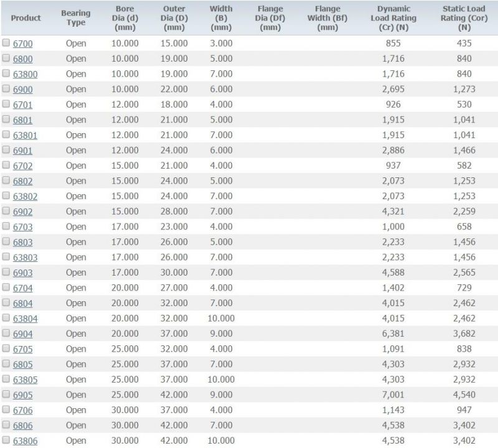This screenshot has height=448, width=498.
Task: Open product 6903 details
Action: point(23,273)
